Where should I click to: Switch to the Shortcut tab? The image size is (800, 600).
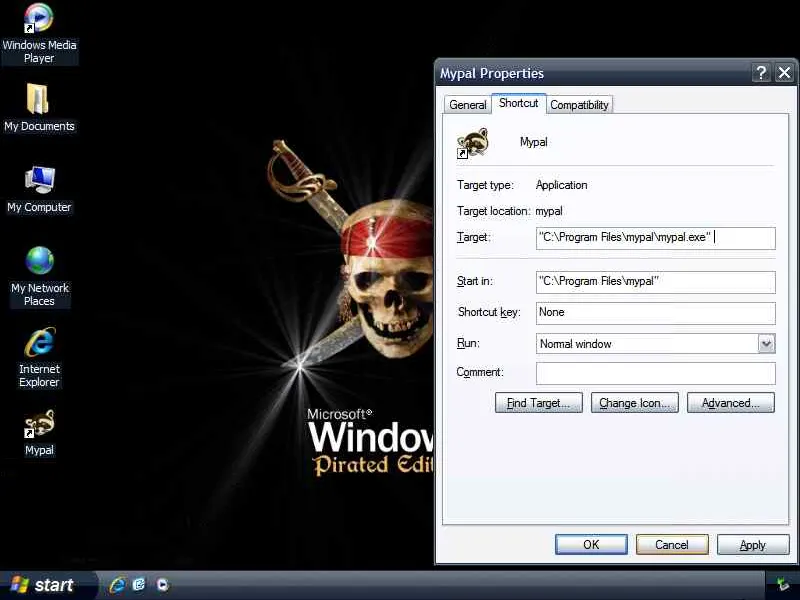518,103
